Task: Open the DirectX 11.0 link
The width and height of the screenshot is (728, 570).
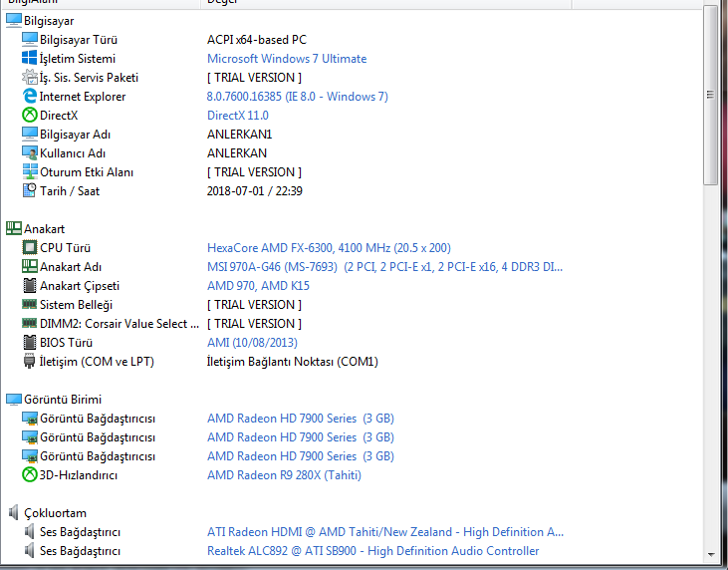Action: pos(238,116)
